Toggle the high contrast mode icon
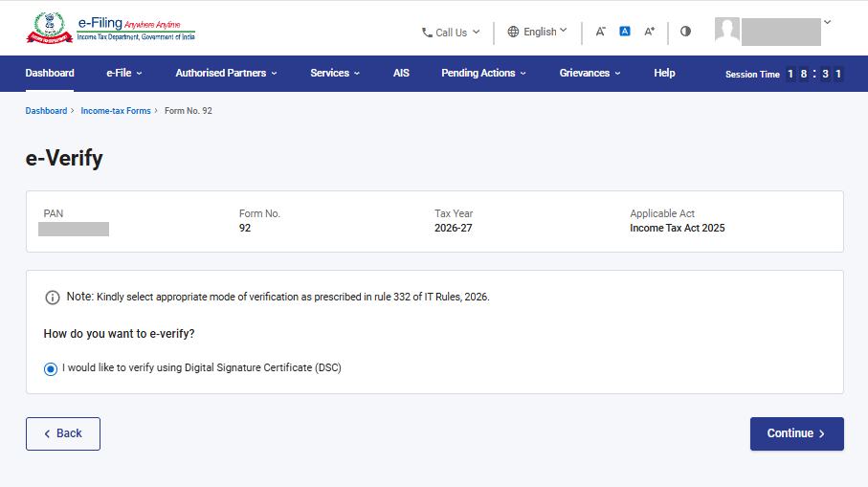This screenshot has width=868, height=487. tap(685, 32)
